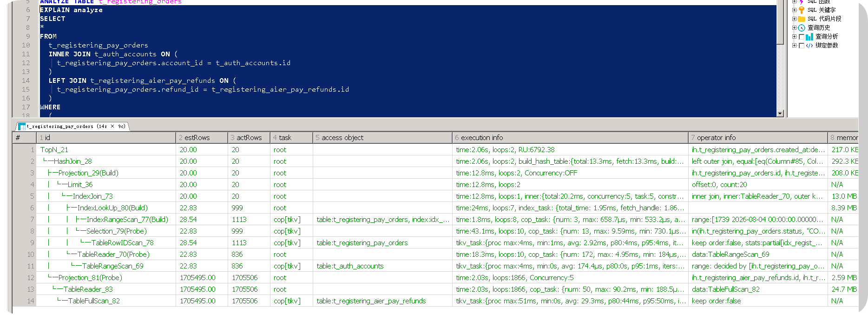Tick the 绑定参数 checkbox
Image resolution: width=868 pixels, height=315 pixels.
[802, 46]
